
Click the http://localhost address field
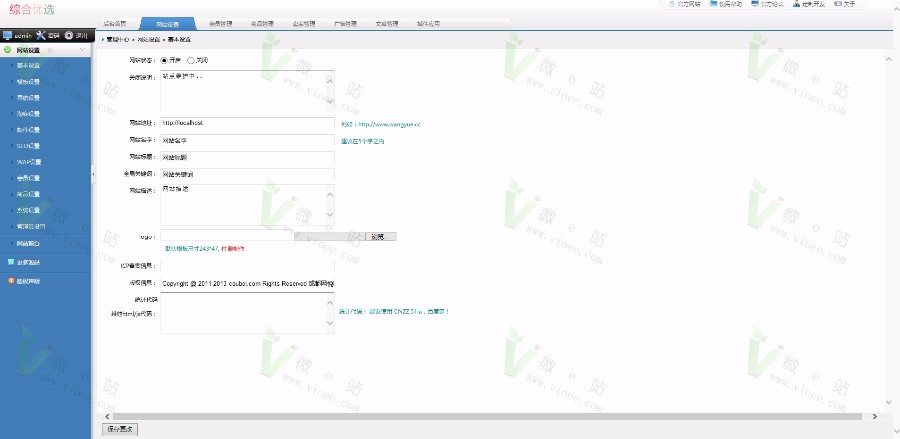click(247, 123)
